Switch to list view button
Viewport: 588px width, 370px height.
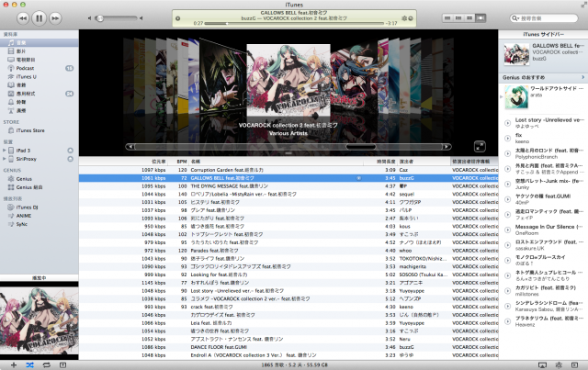447,18
